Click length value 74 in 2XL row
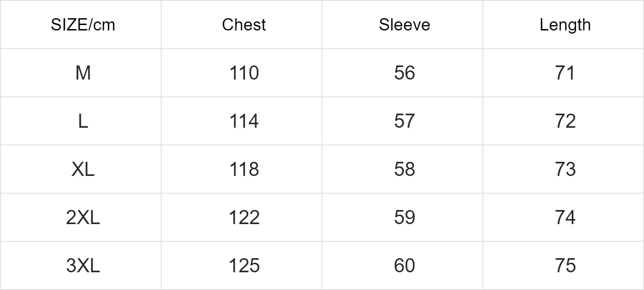 coord(565,217)
